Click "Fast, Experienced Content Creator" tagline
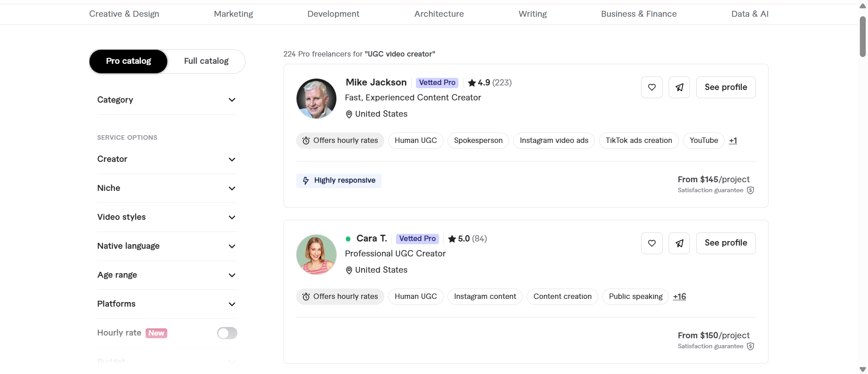868x374 pixels. [413, 98]
